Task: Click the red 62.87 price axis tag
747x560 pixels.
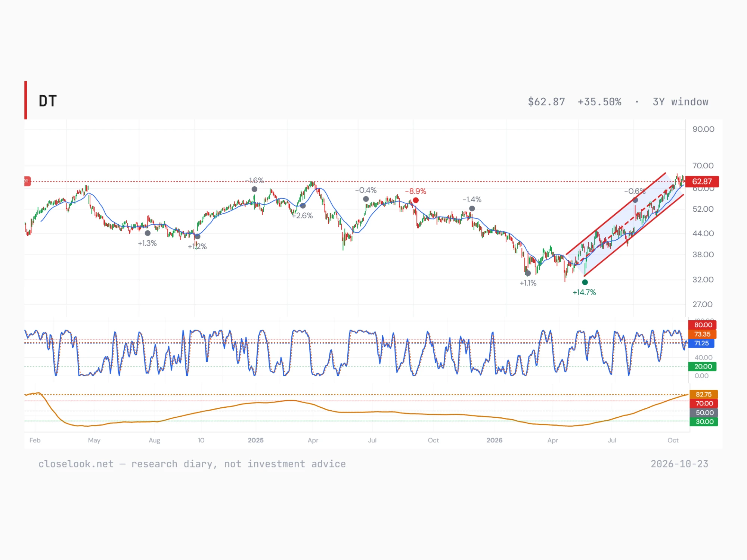Action: (702, 181)
